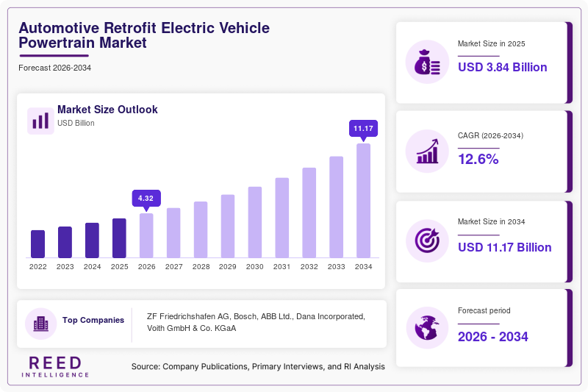The width and height of the screenshot is (588, 392).
Task: Select the 2029 bar in the chart
Action: tap(228, 227)
